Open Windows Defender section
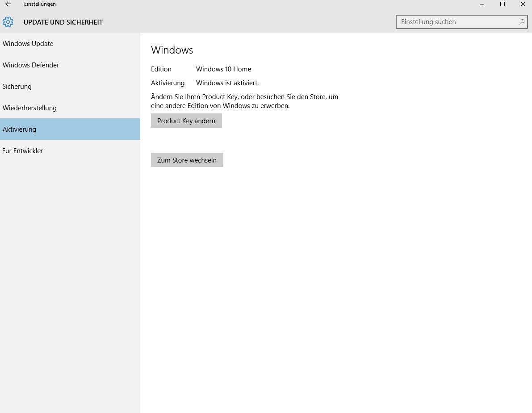Image resolution: width=532 pixels, height=413 pixels. [x=70, y=65]
